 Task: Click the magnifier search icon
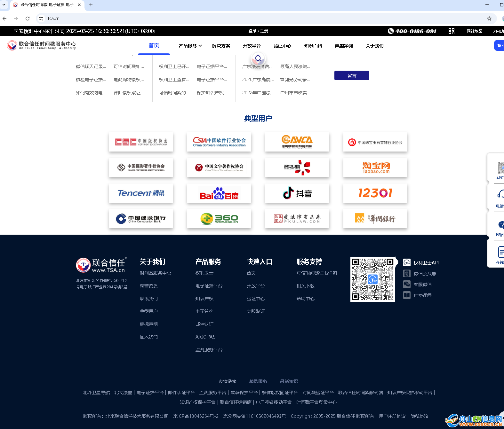(x=258, y=59)
